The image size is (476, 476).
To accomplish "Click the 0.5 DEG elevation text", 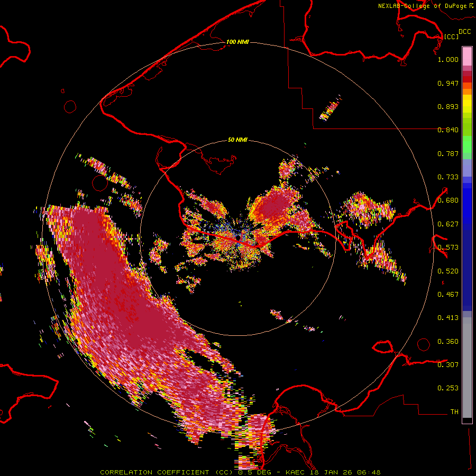I will point(255,472).
